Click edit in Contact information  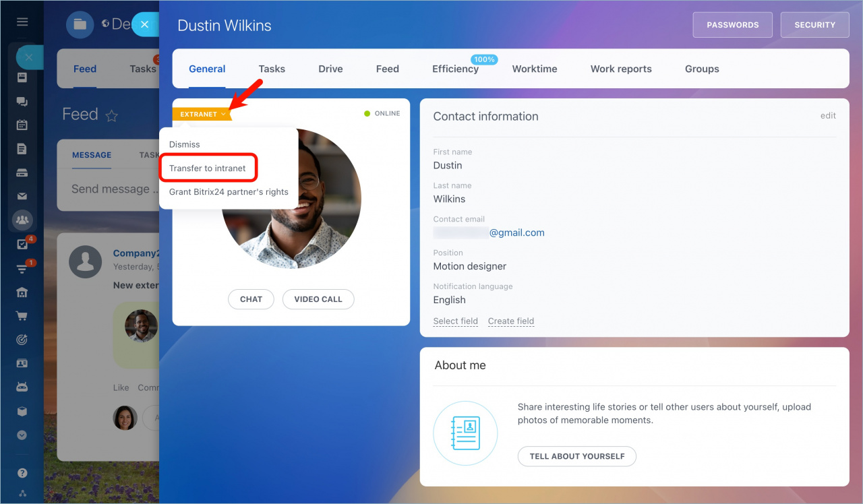click(828, 116)
